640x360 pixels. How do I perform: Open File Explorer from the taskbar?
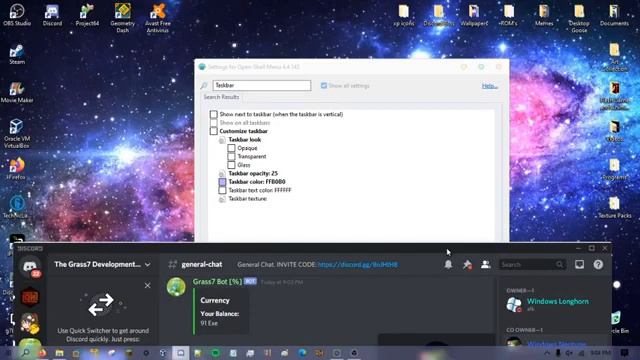click(60, 353)
